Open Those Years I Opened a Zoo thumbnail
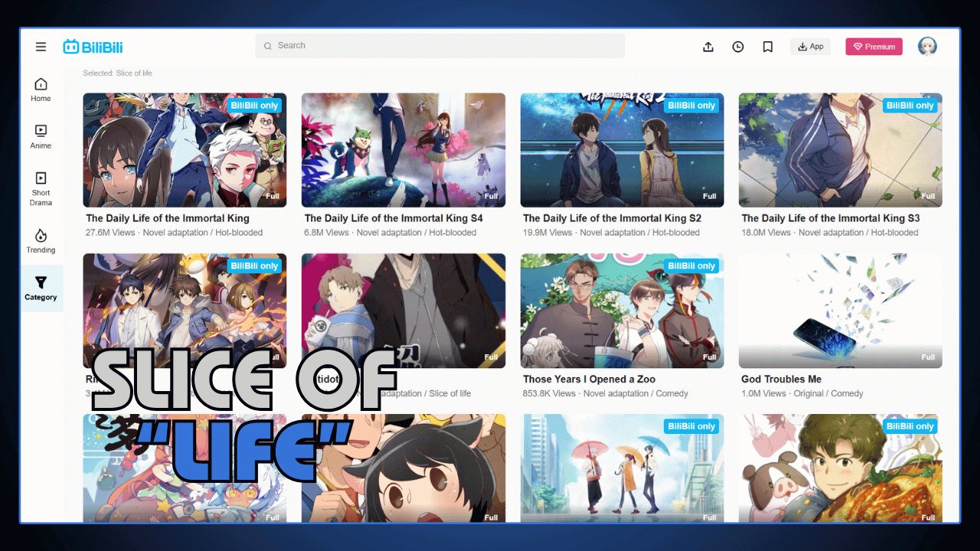The height and width of the screenshot is (551, 980). [x=622, y=311]
